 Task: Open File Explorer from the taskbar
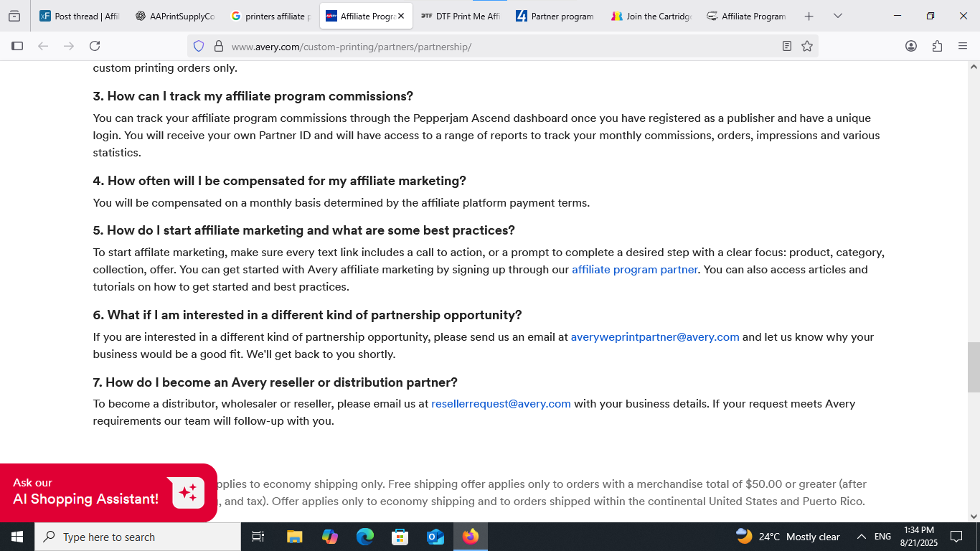(x=294, y=537)
